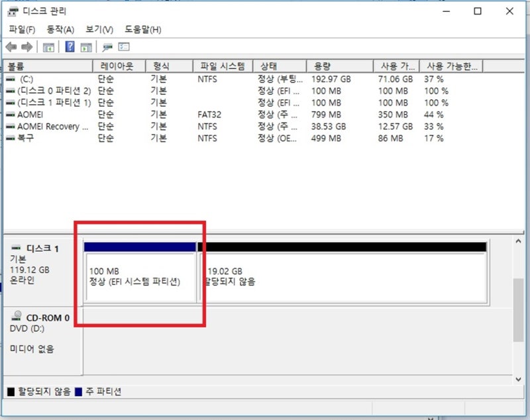530x420 pixels.
Task: Open the 동작(A) menu
Action: tap(60, 30)
